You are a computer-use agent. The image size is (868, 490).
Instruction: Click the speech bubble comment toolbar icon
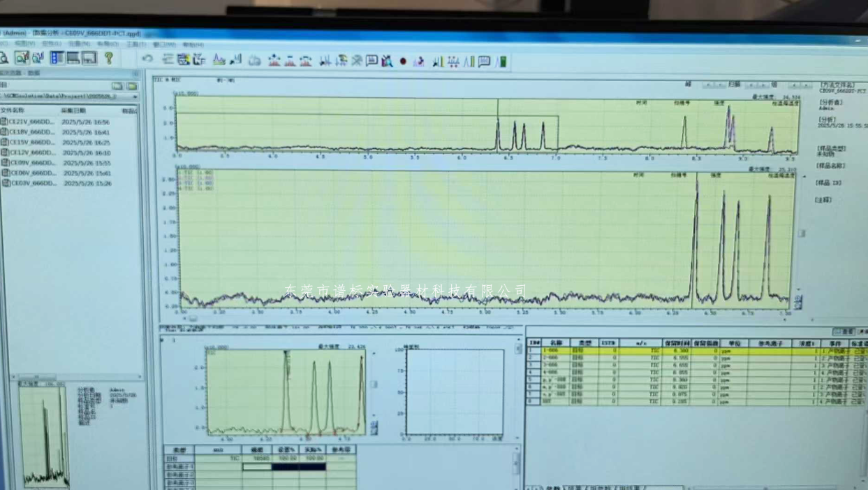pos(484,62)
